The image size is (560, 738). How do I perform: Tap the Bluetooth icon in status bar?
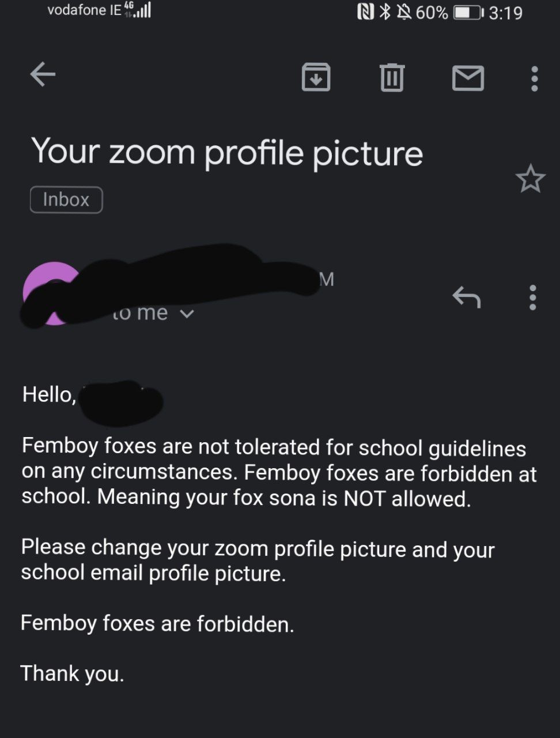(x=385, y=12)
